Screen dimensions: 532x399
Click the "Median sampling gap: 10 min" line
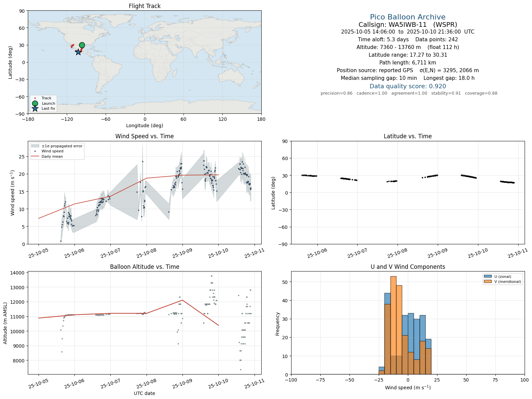point(408,78)
